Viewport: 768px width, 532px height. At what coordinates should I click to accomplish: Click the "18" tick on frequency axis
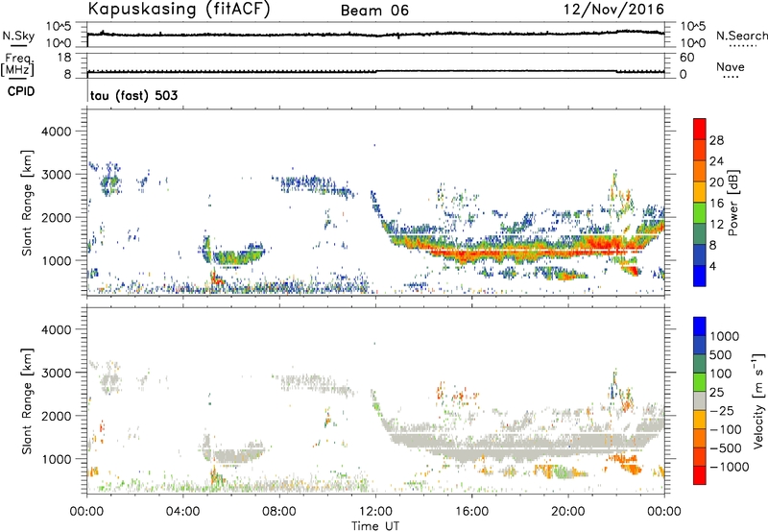click(x=64, y=58)
